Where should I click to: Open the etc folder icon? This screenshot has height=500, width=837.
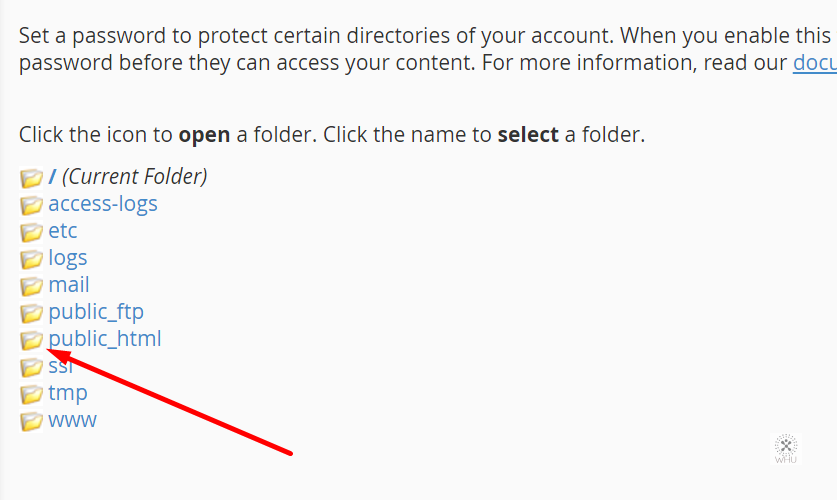[x=31, y=232]
